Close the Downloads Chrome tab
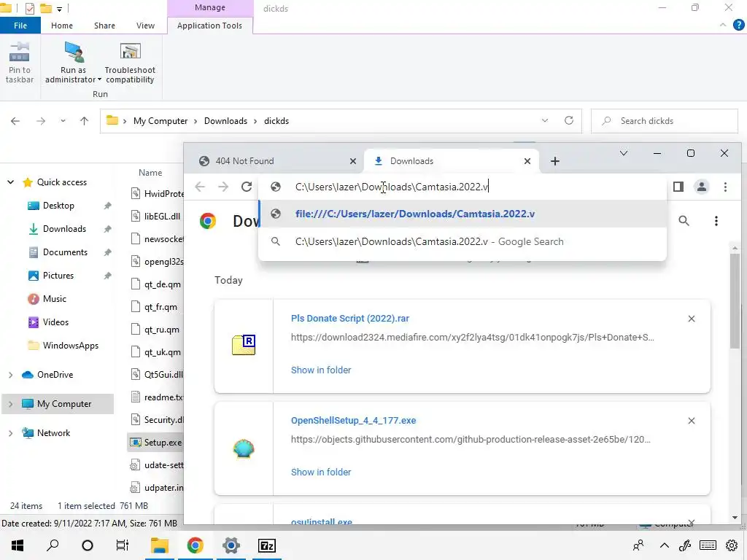 tap(527, 161)
